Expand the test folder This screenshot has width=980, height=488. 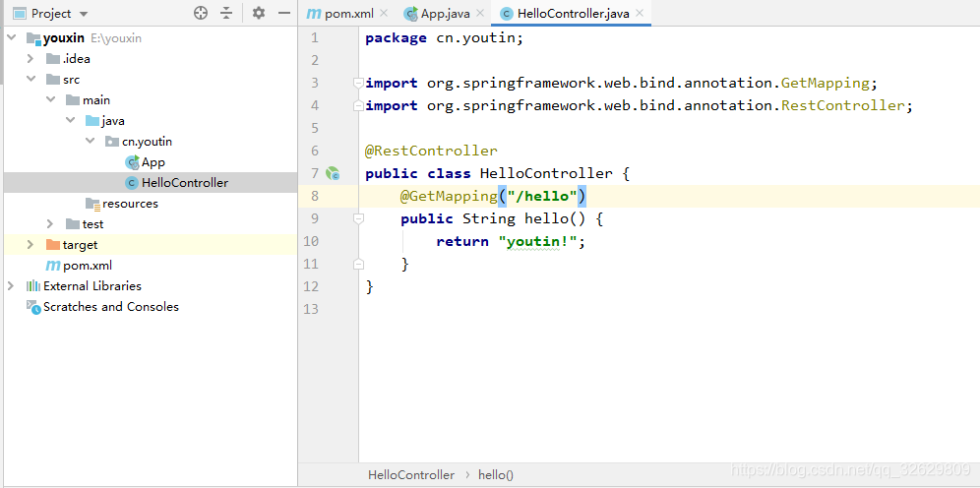50,223
